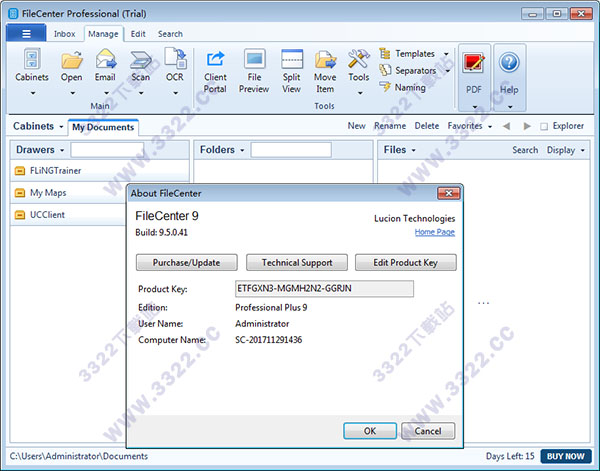The height and width of the screenshot is (471, 600).
Task: Select the FLiNGTrainer drawer
Action: 99,171
